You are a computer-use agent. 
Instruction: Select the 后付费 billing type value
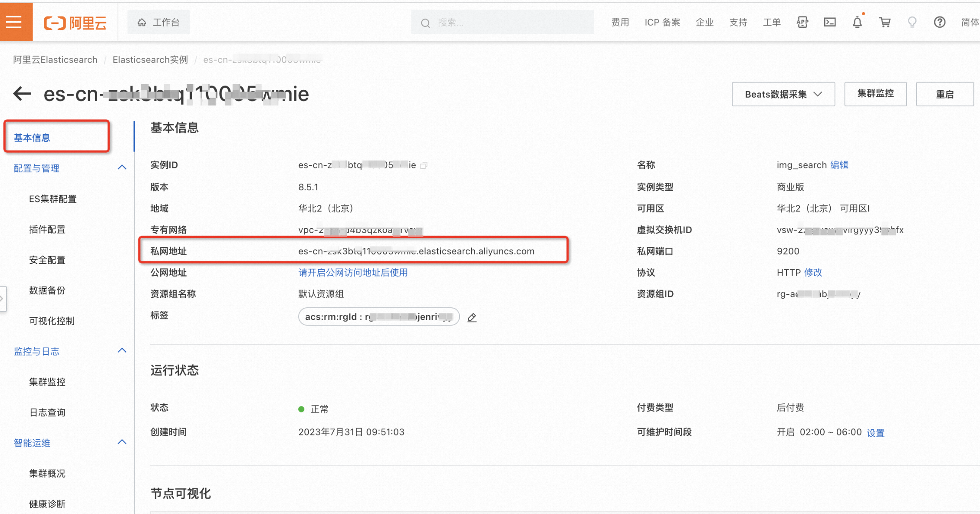[790, 407]
